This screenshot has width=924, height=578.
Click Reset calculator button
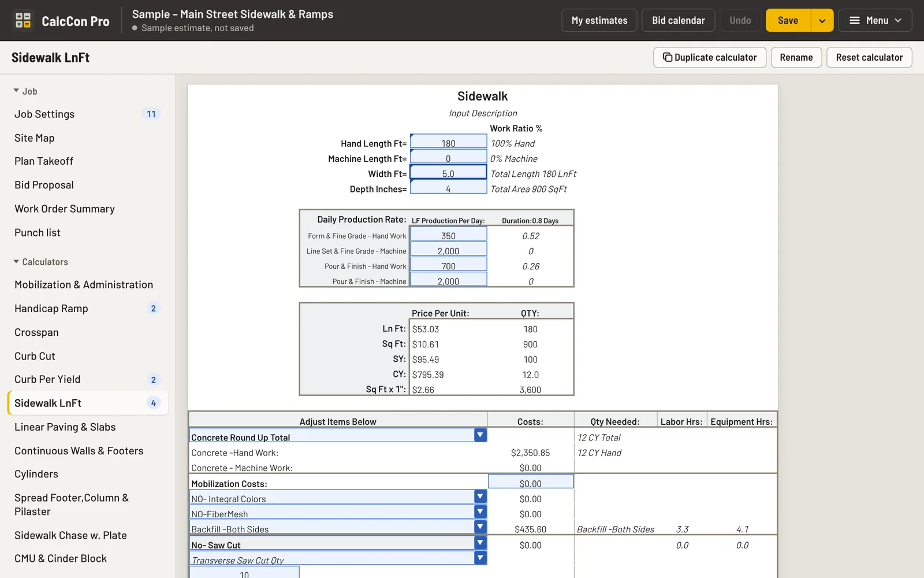click(x=869, y=58)
